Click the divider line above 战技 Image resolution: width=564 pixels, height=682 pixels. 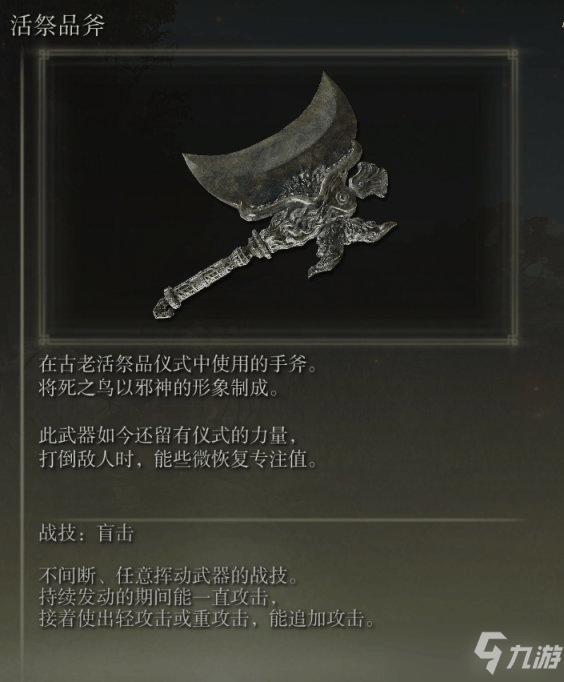(x=282, y=520)
